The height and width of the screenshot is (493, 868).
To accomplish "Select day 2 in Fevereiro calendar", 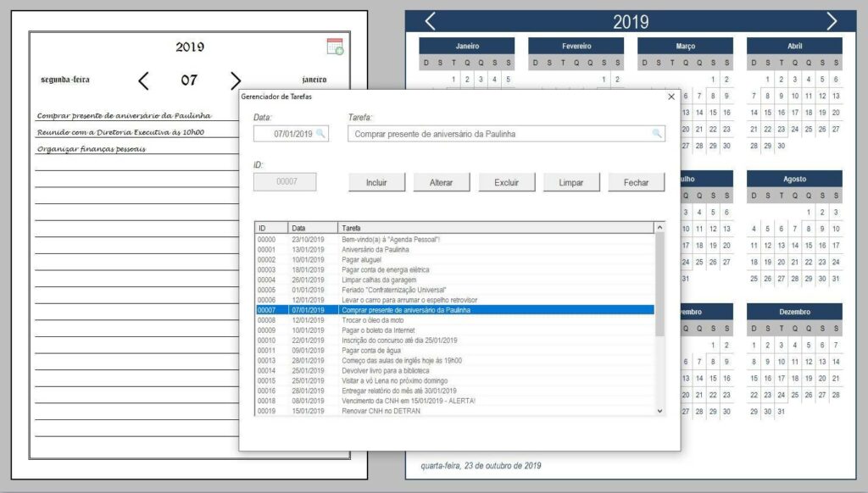I will (617, 79).
